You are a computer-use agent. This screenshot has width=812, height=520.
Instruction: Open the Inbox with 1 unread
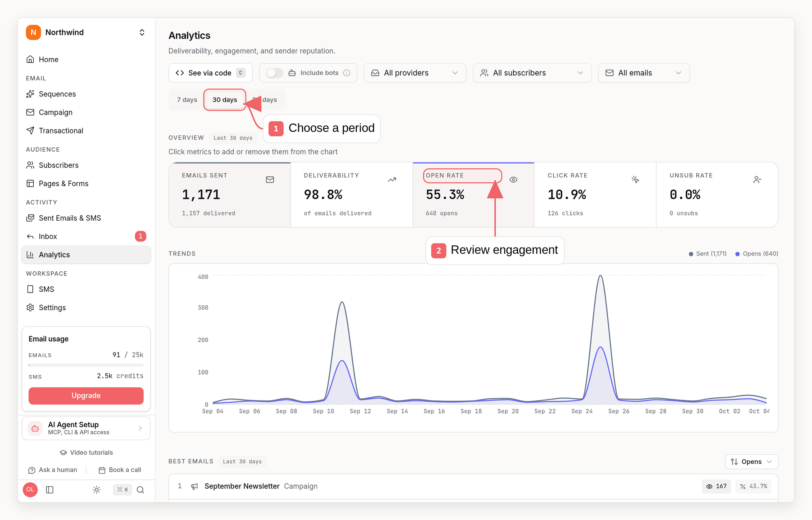tap(86, 236)
